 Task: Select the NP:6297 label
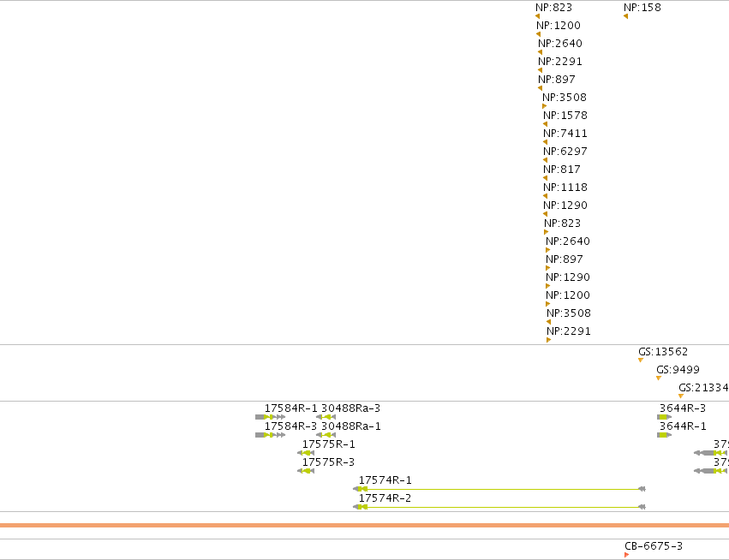[565, 152]
